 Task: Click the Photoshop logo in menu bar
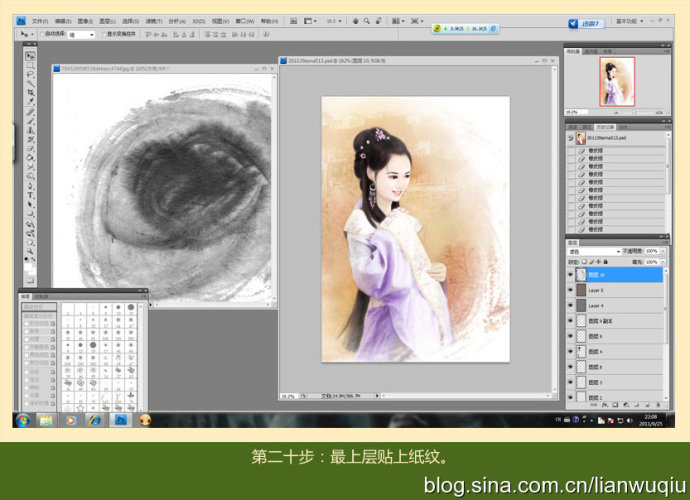pyautogui.click(x=21, y=21)
